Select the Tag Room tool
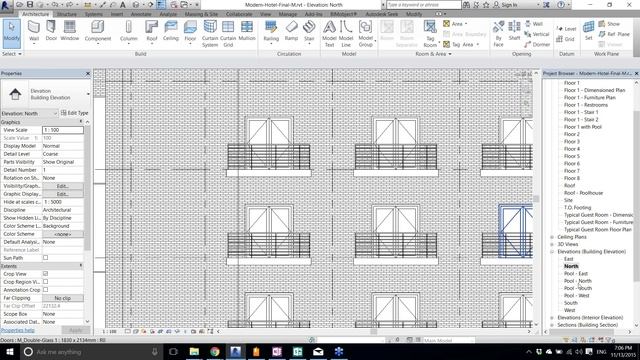This screenshot has width=640, height=360. [430, 33]
